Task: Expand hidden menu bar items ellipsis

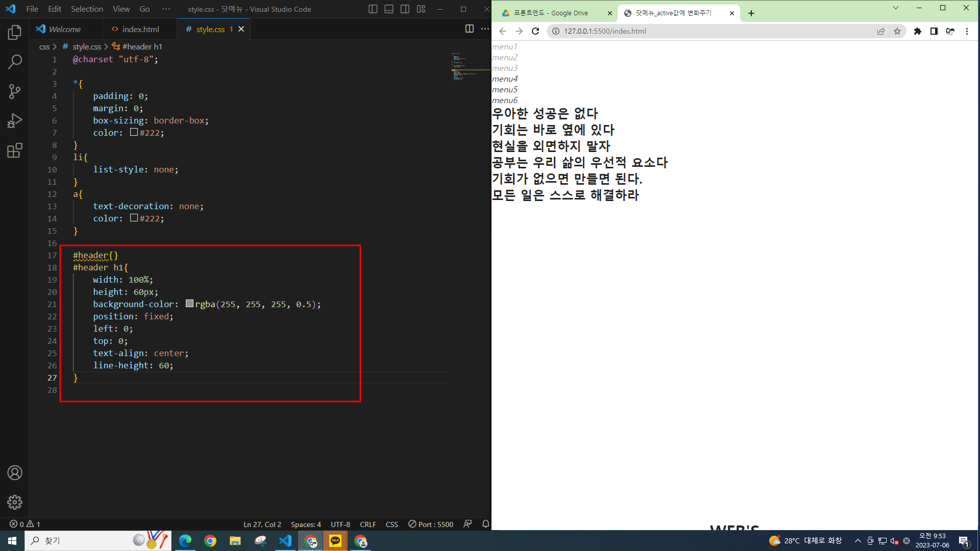Action: pos(166,9)
